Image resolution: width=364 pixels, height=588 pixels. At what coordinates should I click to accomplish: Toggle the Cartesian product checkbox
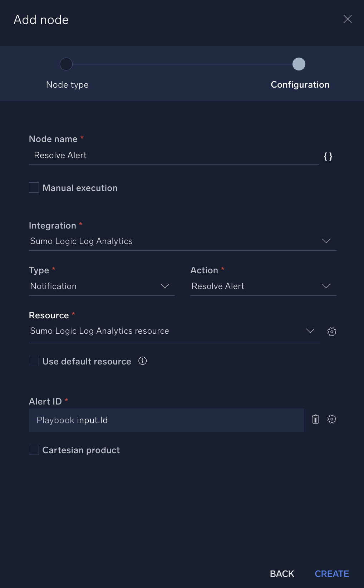(x=34, y=450)
